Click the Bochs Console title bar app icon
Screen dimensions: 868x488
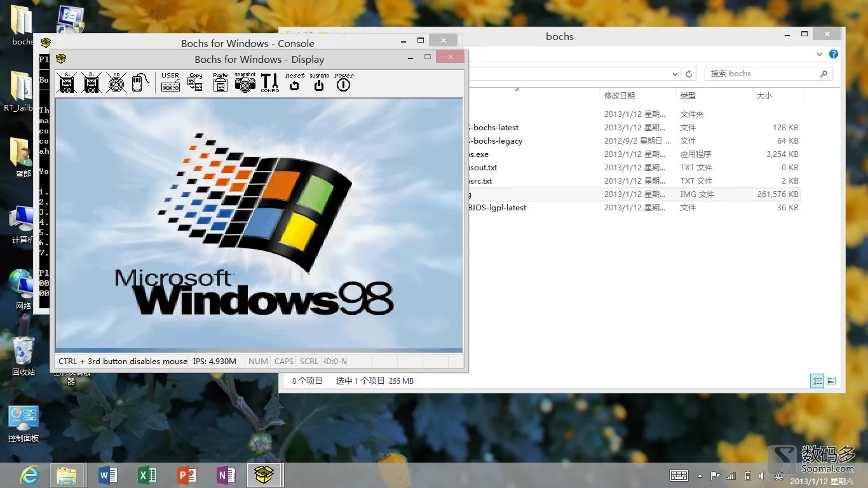pos(46,43)
